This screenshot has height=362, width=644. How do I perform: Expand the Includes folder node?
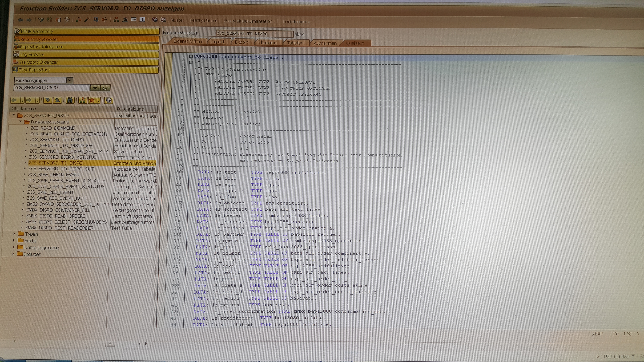(13, 254)
